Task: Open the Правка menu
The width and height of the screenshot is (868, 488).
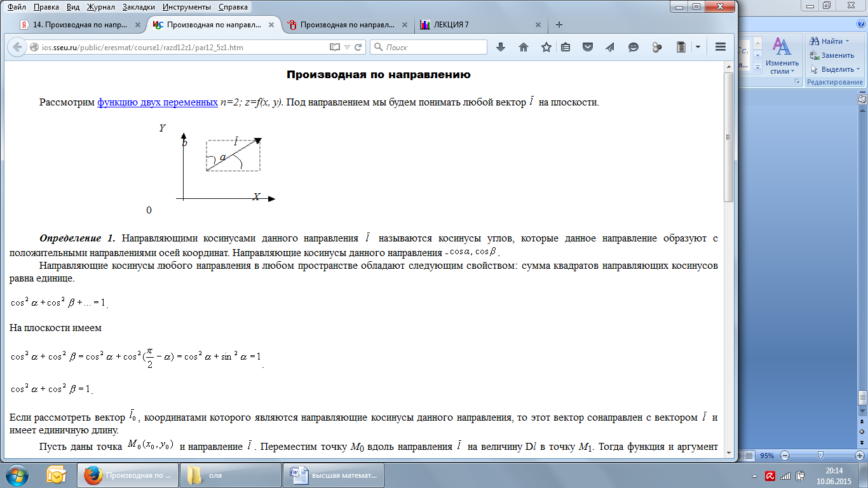Action: (46, 8)
